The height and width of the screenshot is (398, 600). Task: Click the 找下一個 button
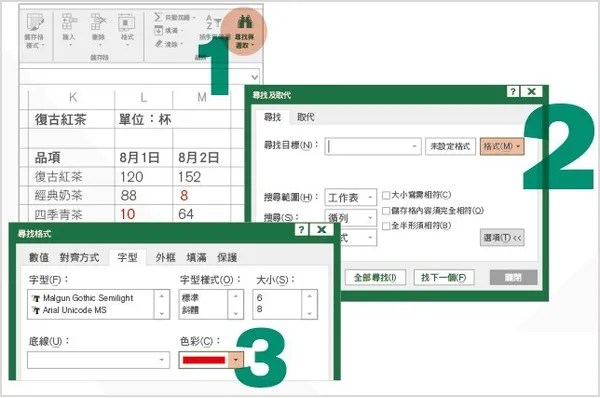pyautogui.click(x=443, y=277)
